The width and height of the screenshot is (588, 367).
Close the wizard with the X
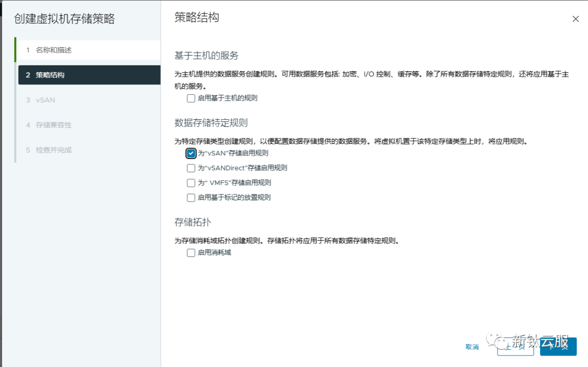point(575,18)
